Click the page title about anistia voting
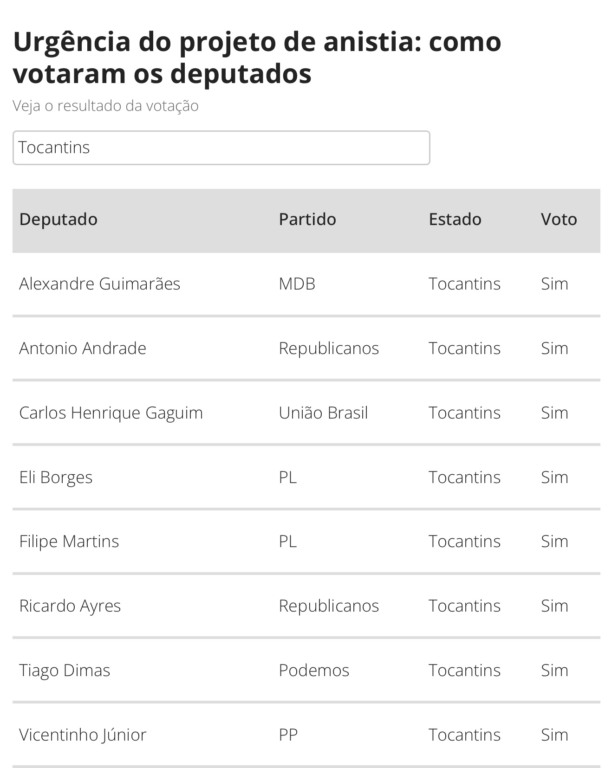612x768 pixels. coord(257,58)
